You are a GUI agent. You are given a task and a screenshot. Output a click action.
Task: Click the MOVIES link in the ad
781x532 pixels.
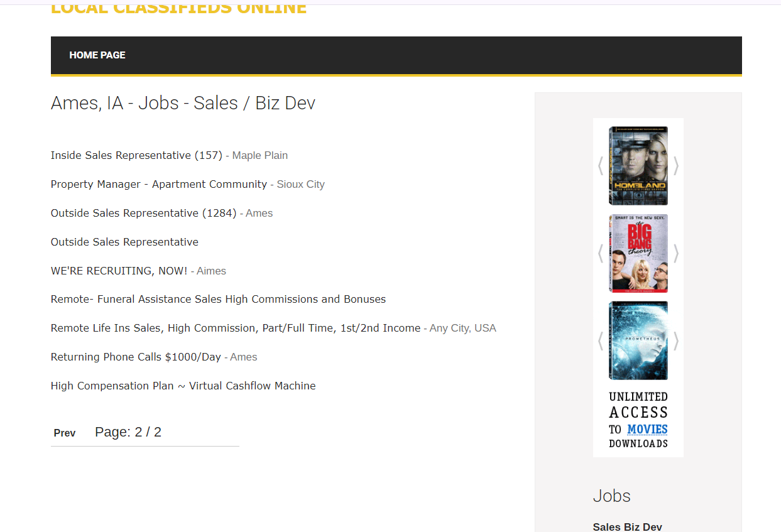click(x=647, y=430)
